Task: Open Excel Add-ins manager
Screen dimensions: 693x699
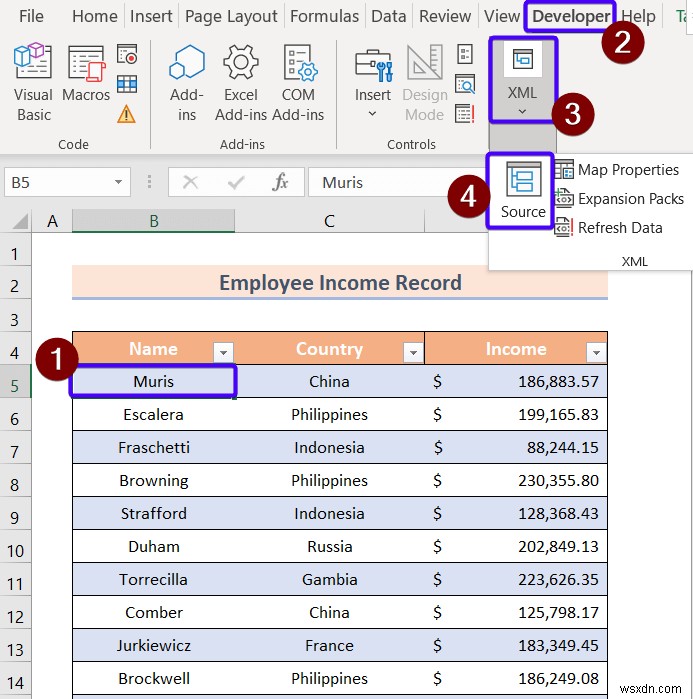Action: (x=241, y=83)
